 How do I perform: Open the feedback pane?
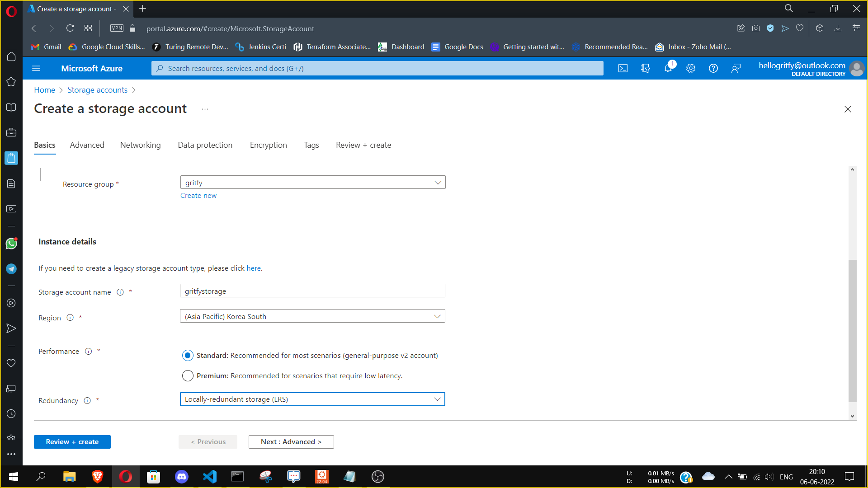tap(736, 68)
